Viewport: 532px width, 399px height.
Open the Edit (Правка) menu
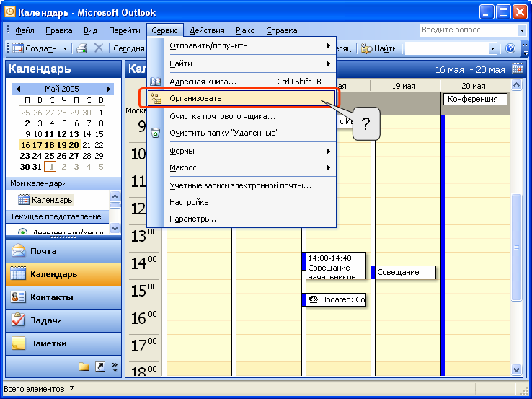click(58, 30)
